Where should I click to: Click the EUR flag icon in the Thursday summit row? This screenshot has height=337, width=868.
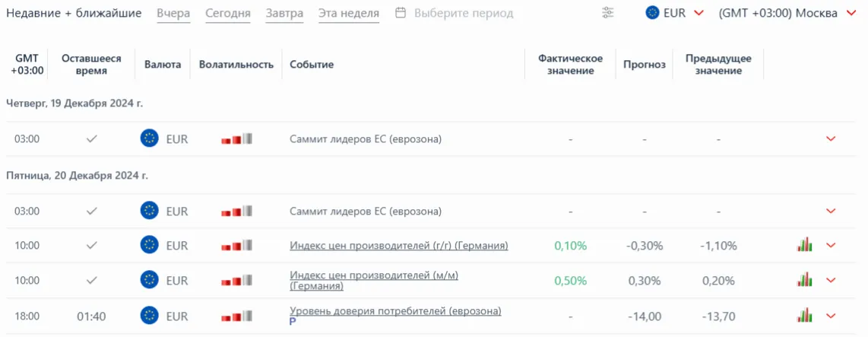[x=150, y=138]
